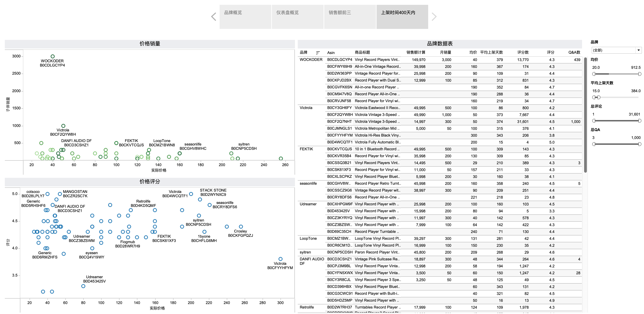The image size is (644, 314).
Task: Select the Retrolife brand row label
Action: point(307,307)
